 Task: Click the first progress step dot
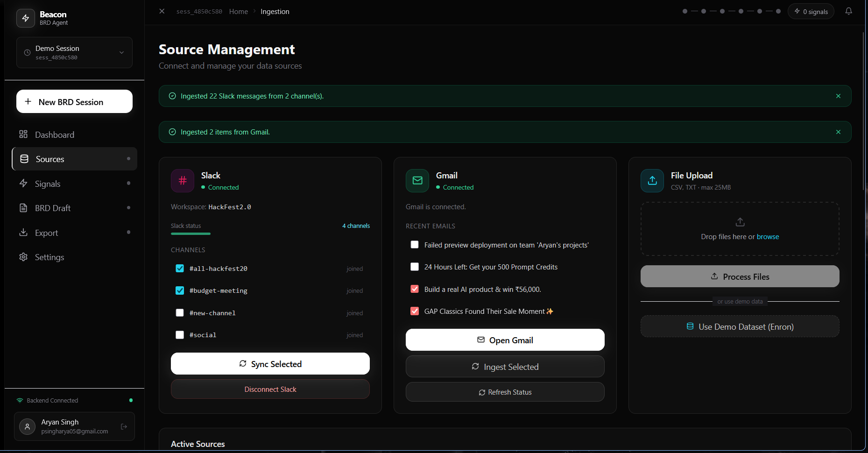click(685, 11)
